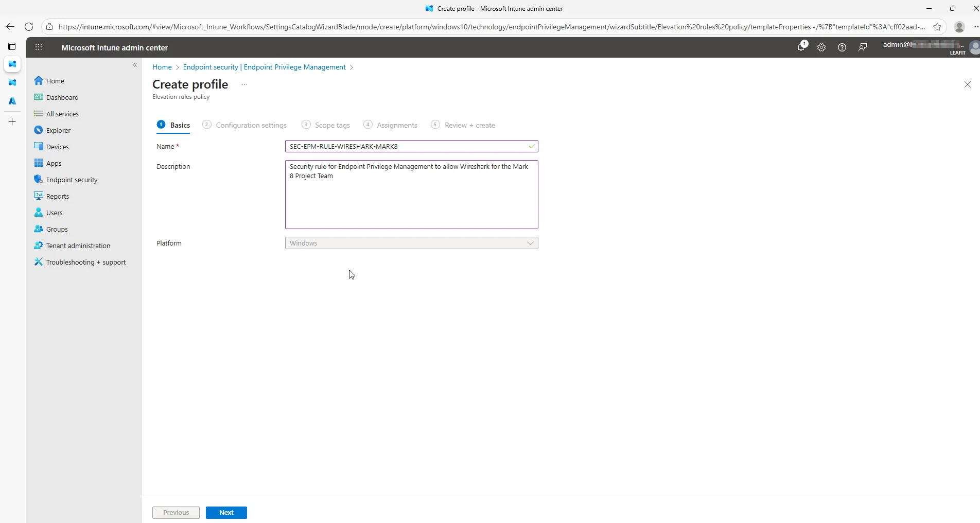Open the browser tab actions menu icon
The height and width of the screenshot is (523, 980).
[12, 46]
